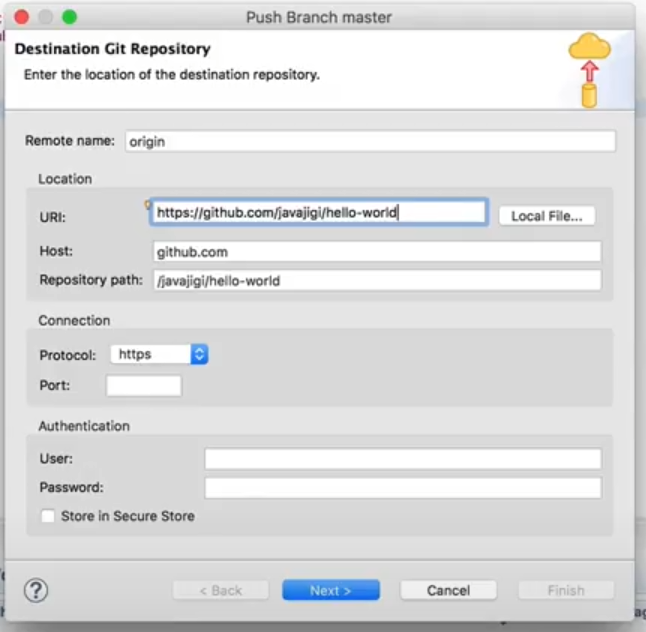
Task: Select the Host field containing github.com
Action: tap(377, 251)
